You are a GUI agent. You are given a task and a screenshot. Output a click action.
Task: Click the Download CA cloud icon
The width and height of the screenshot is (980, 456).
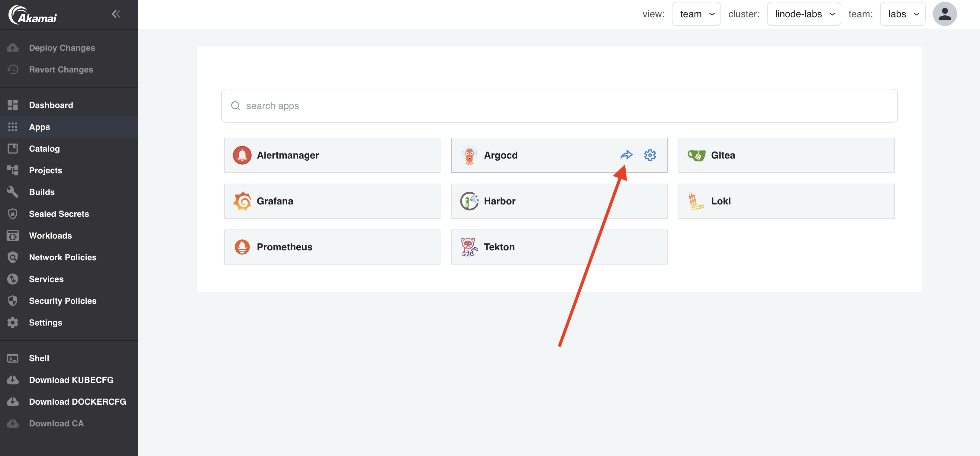tap(13, 423)
